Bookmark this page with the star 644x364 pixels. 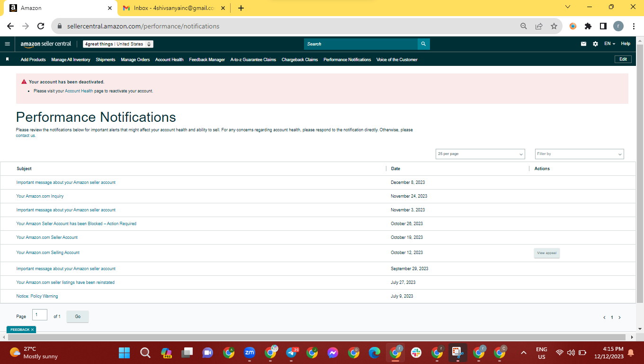(x=554, y=27)
